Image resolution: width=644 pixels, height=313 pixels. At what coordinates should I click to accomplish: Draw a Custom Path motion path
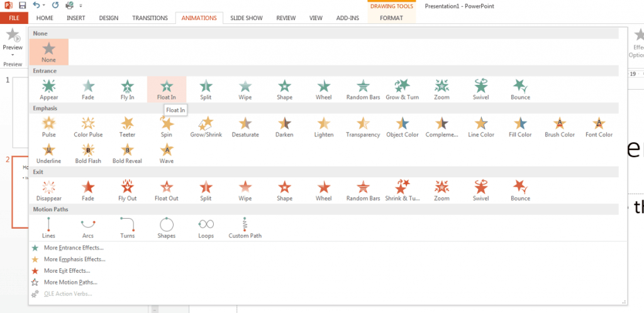(x=245, y=228)
